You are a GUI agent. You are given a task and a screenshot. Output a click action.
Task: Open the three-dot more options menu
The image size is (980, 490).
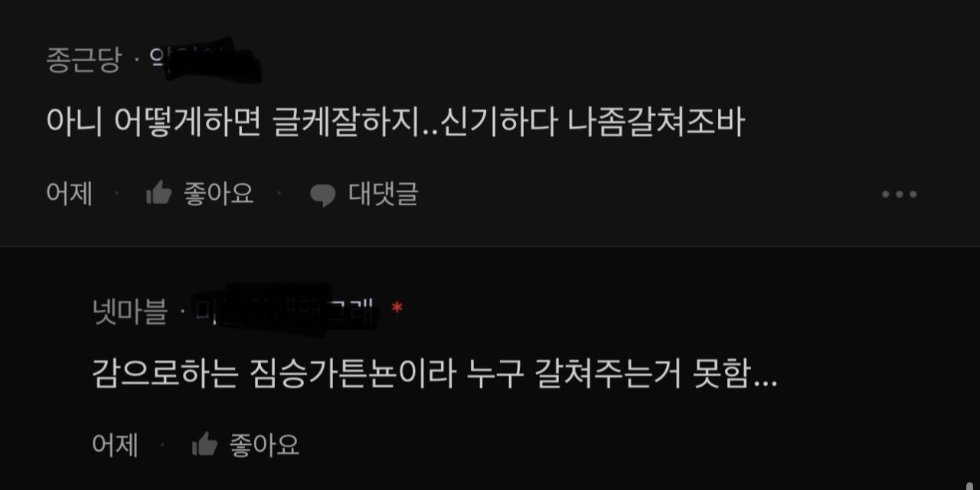point(899,194)
